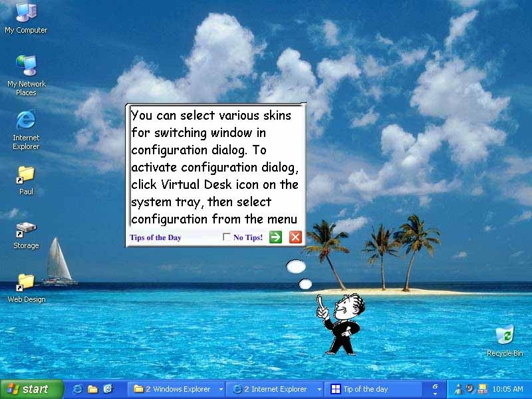Click the round gray disc tray icon
The width and height of the screenshot is (532, 399).
click(470, 389)
